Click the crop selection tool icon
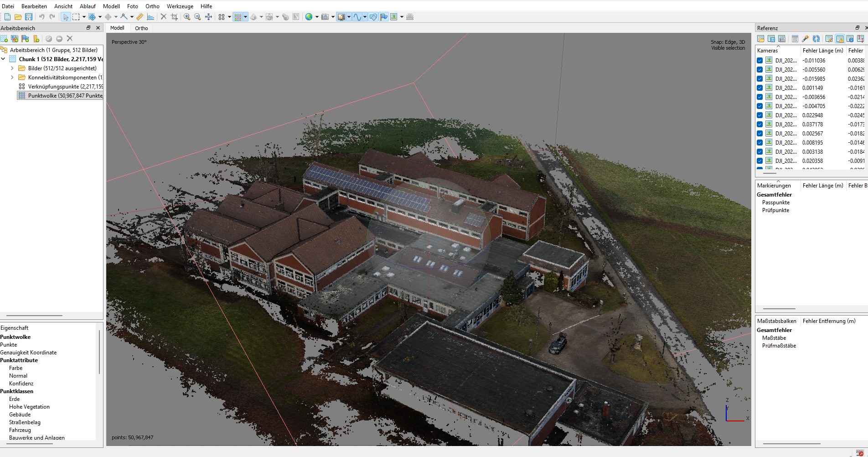This screenshot has height=457, width=868. pyautogui.click(x=174, y=17)
